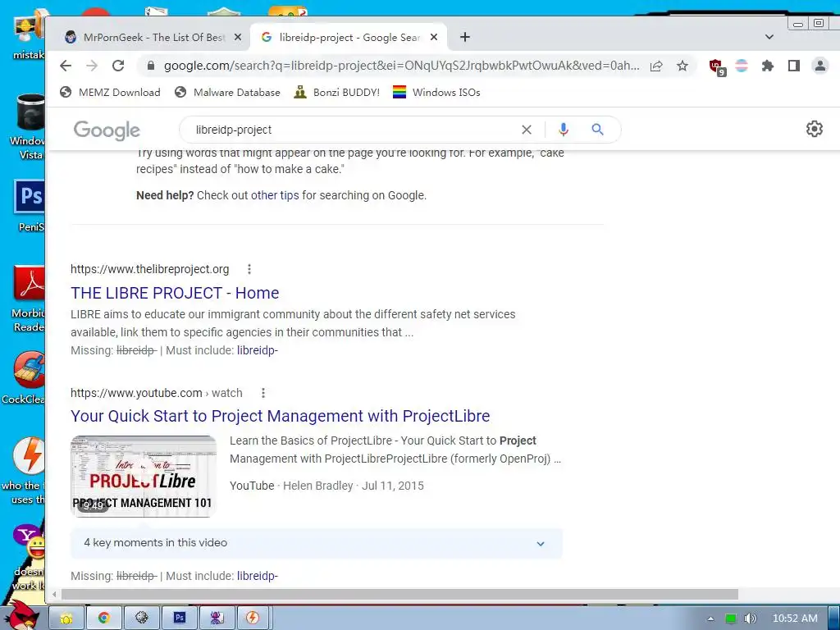The image size is (840, 630).
Task: Open the uBlock shield extension
Action: coord(717,67)
